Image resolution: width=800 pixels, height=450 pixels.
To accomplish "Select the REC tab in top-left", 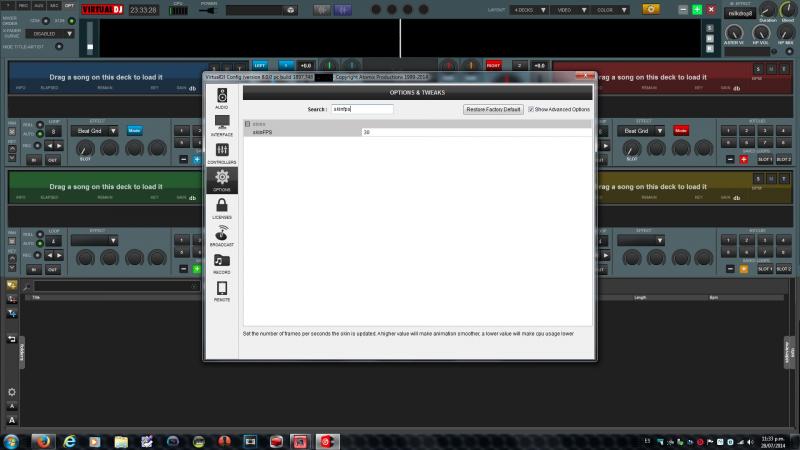I will 23,6.
